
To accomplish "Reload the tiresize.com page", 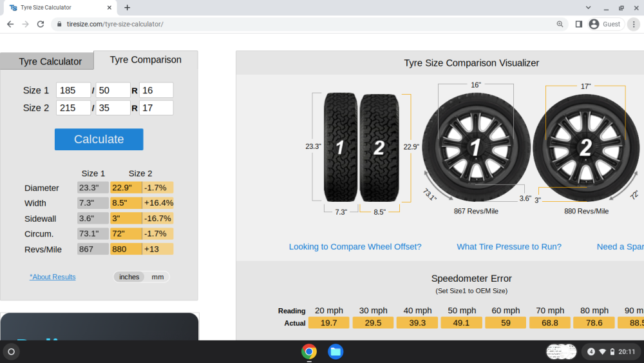I will click(x=40, y=25).
